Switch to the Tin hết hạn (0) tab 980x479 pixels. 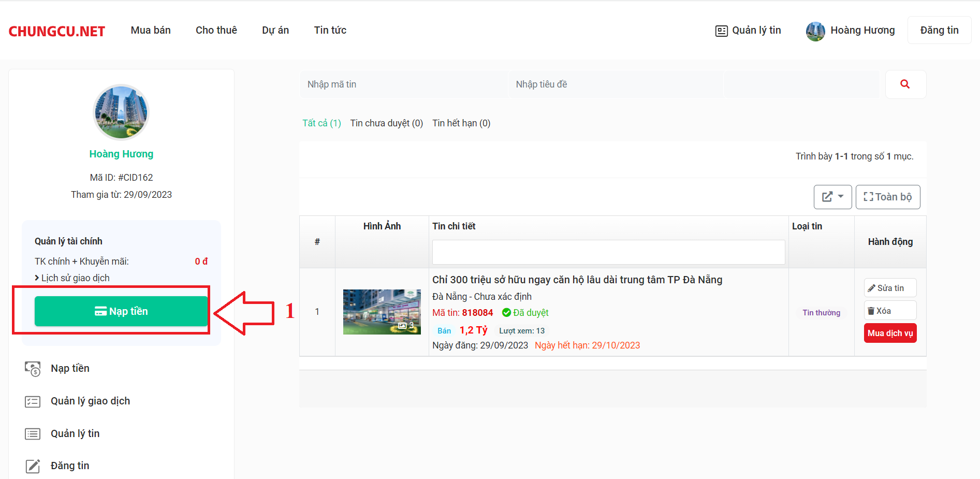click(461, 123)
